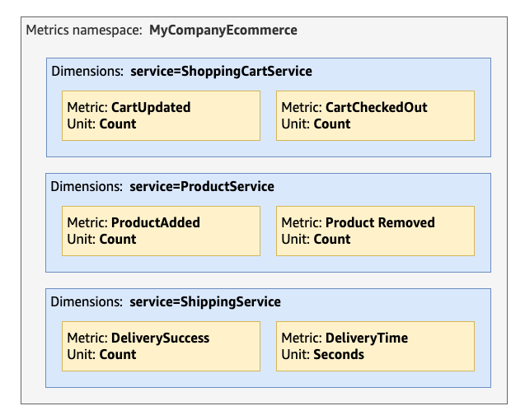Screen dimensions: 525x420
Task: Click the Seconds unit under DeliveryTime
Action: click(x=338, y=355)
